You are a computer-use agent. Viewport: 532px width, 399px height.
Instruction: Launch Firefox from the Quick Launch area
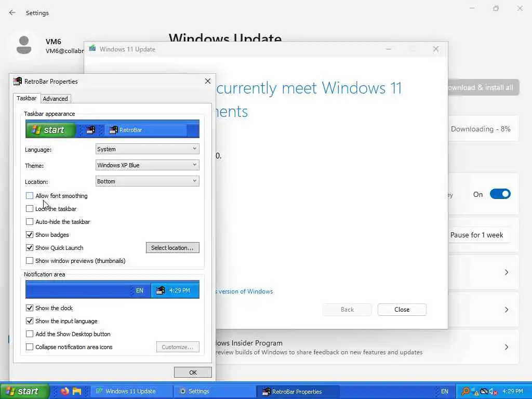point(65,391)
